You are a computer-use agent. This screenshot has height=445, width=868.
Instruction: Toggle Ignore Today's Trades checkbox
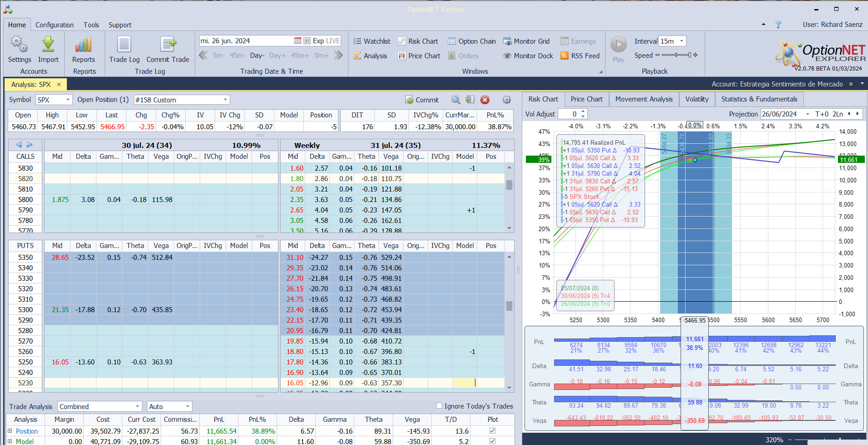(439, 406)
